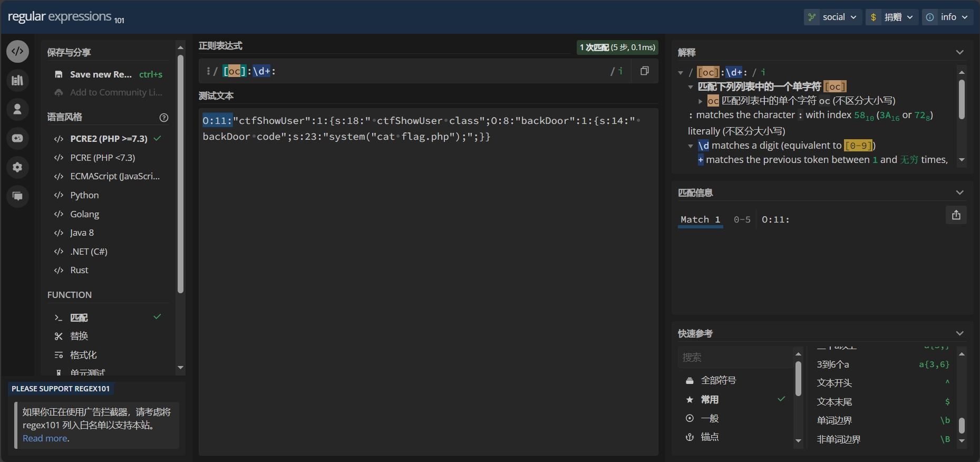Image resolution: width=980 pixels, height=462 pixels.
Task: Select the Python flavor
Action: [84, 195]
